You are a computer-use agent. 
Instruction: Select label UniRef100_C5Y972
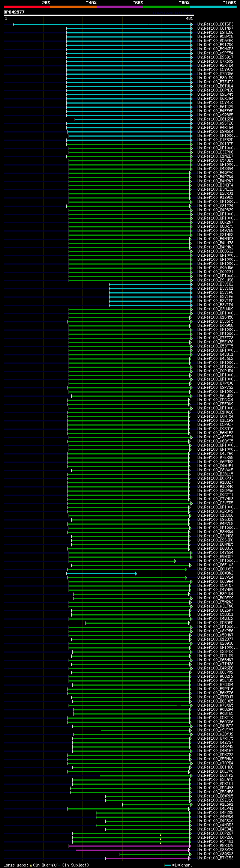(215, 70)
